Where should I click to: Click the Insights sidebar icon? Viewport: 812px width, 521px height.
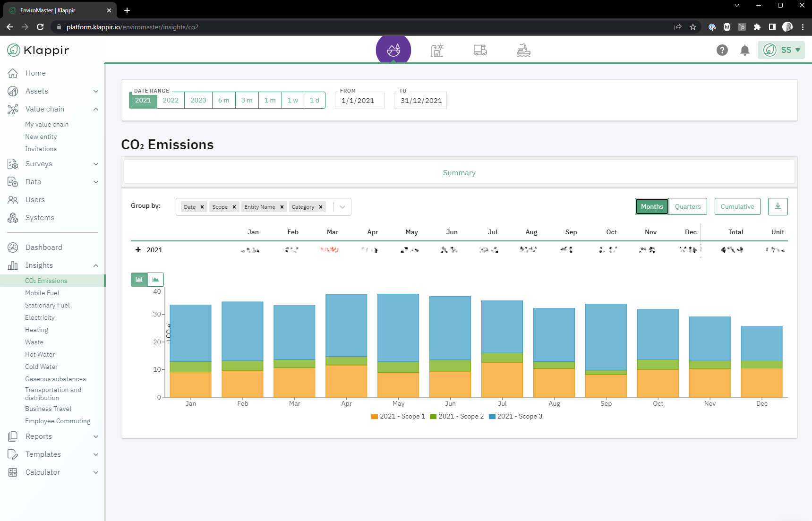pyautogui.click(x=13, y=265)
